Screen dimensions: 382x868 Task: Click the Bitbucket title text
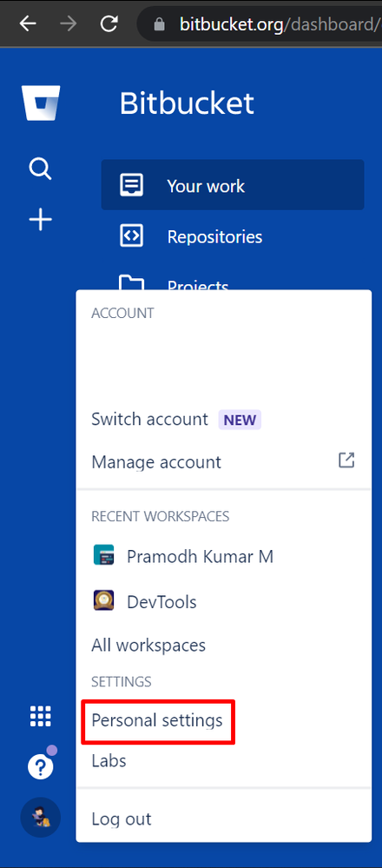click(187, 103)
